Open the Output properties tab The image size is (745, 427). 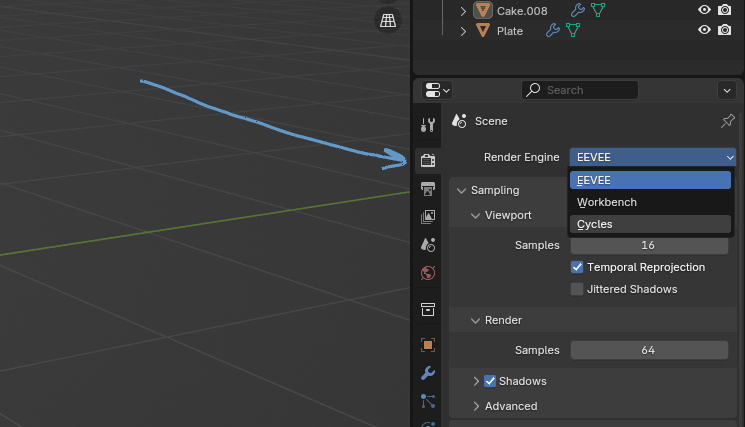click(428, 188)
